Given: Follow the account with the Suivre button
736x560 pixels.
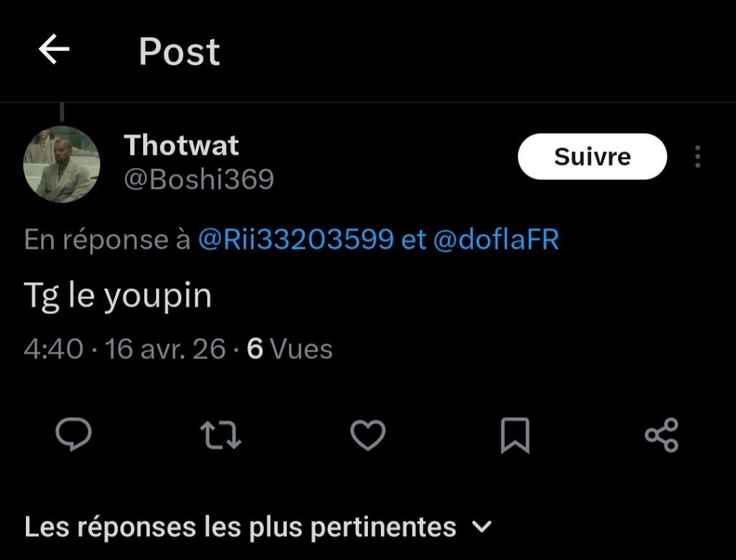Looking at the screenshot, I should pyautogui.click(x=592, y=156).
